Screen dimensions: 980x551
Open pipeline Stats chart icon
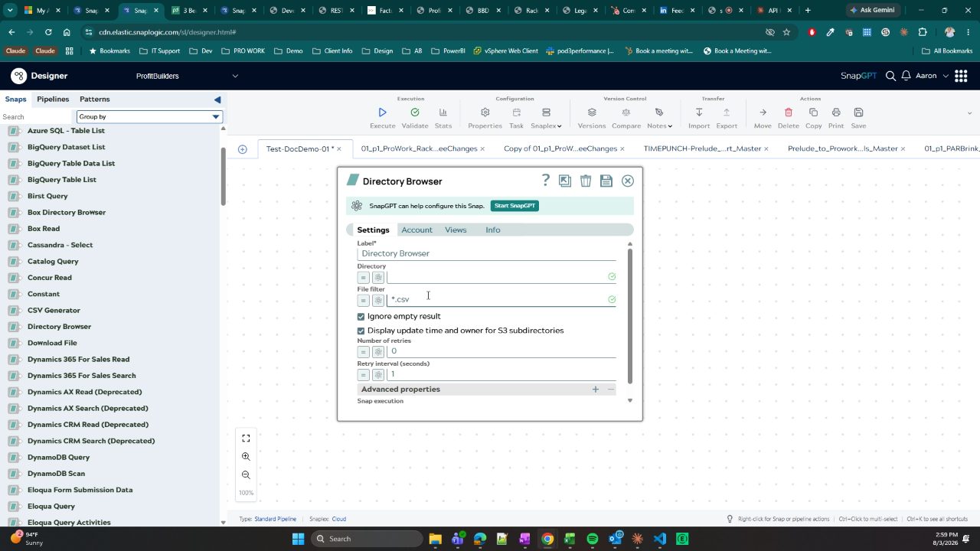click(x=443, y=112)
